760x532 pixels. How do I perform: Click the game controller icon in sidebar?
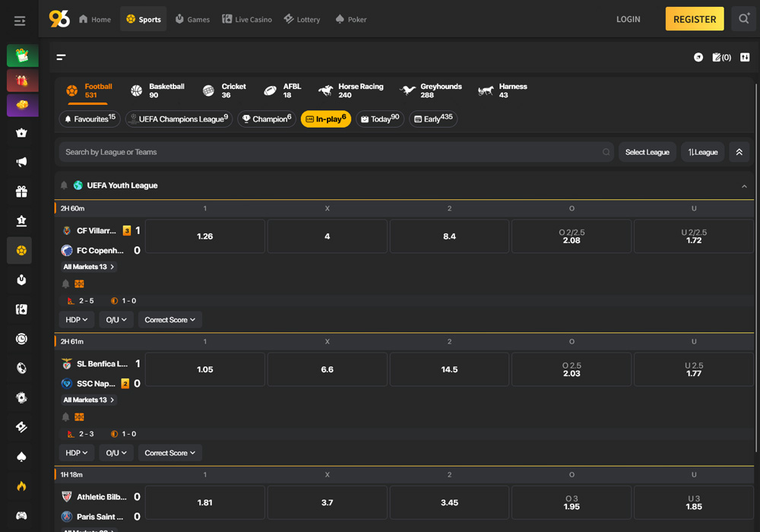point(21,516)
